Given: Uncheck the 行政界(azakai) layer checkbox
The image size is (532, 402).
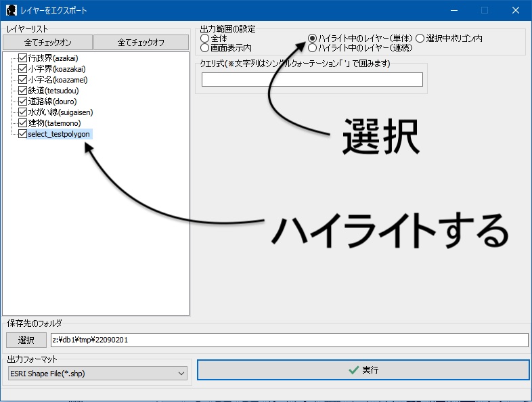Looking at the screenshot, I should click(x=22, y=58).
